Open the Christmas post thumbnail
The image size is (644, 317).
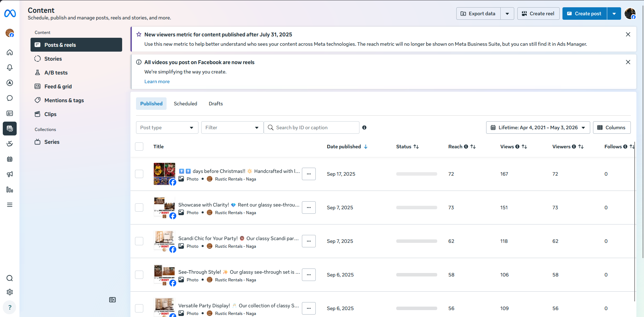[164, 174]
